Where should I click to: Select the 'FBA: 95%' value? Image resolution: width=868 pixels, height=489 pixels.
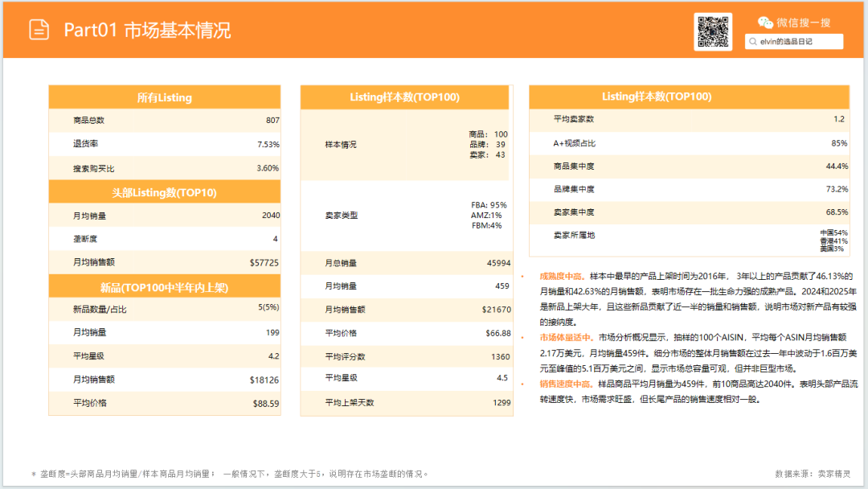click(x=489, y=205)
